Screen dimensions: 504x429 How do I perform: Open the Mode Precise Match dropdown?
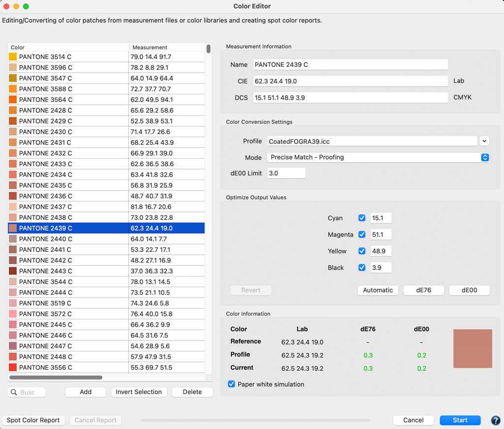coord(378,157)
